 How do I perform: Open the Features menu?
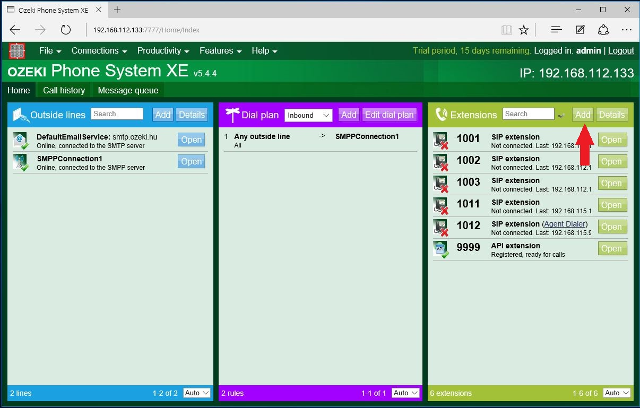coord(220,51)
